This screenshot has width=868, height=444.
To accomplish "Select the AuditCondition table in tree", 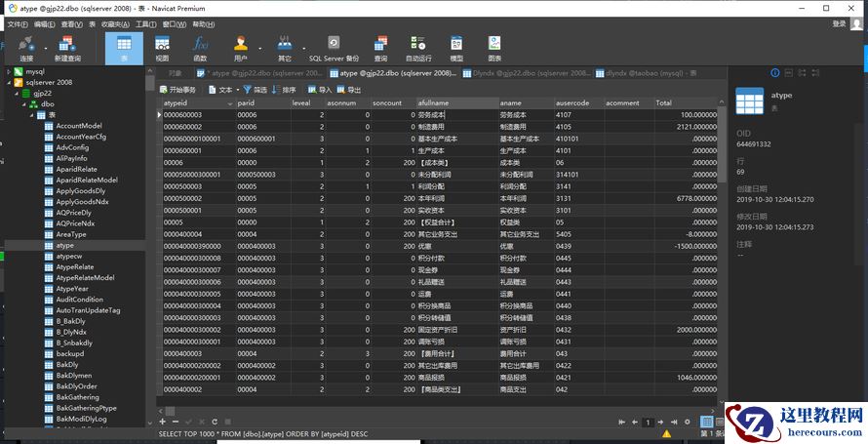I will [x=79, y=300].
